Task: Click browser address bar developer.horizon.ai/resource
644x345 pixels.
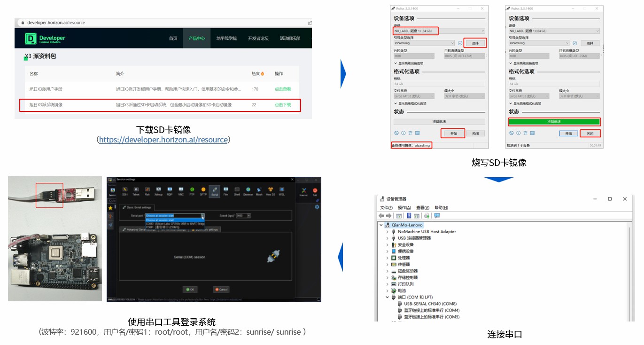Action: coord(56,23)
